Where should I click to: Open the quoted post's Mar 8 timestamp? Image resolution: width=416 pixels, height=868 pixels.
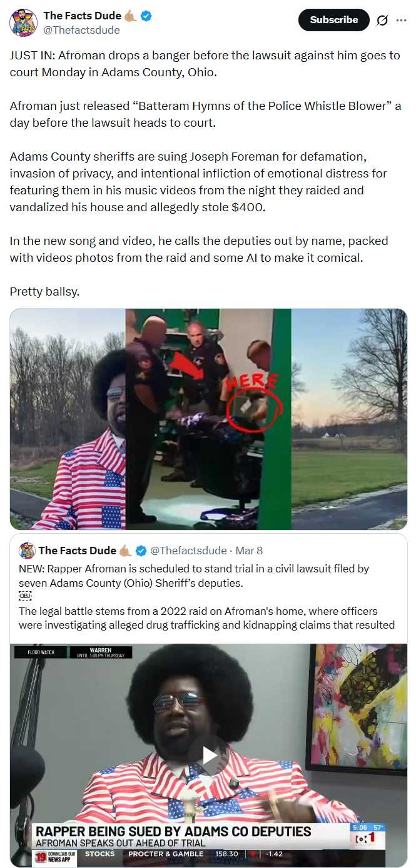pos(249,551)
